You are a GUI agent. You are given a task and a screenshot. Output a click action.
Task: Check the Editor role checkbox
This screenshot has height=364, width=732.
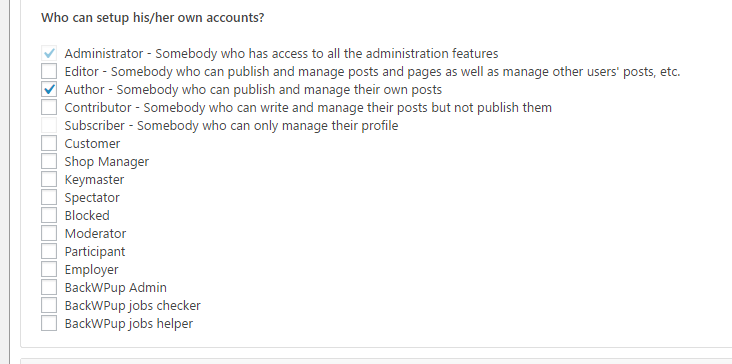49,71
